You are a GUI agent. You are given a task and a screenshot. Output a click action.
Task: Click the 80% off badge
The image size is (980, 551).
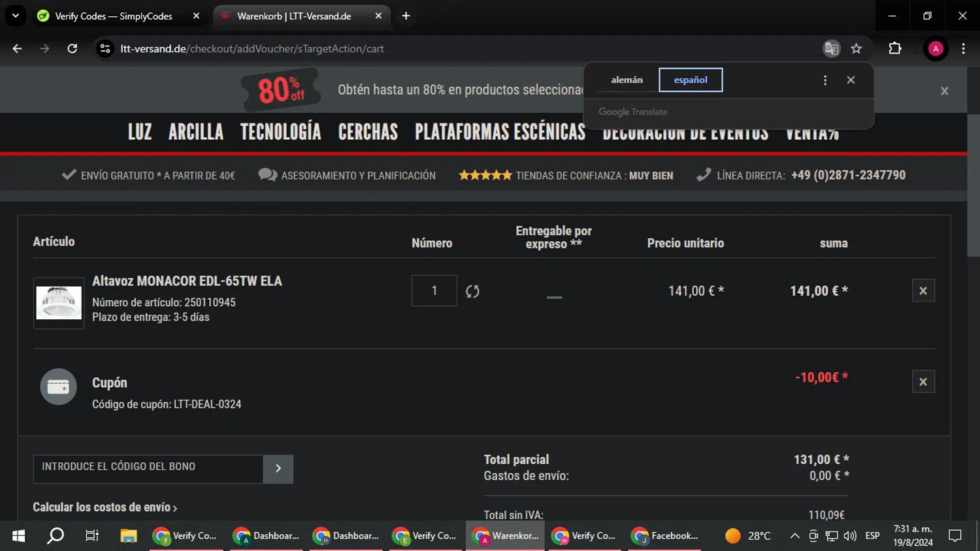(281, 89)
